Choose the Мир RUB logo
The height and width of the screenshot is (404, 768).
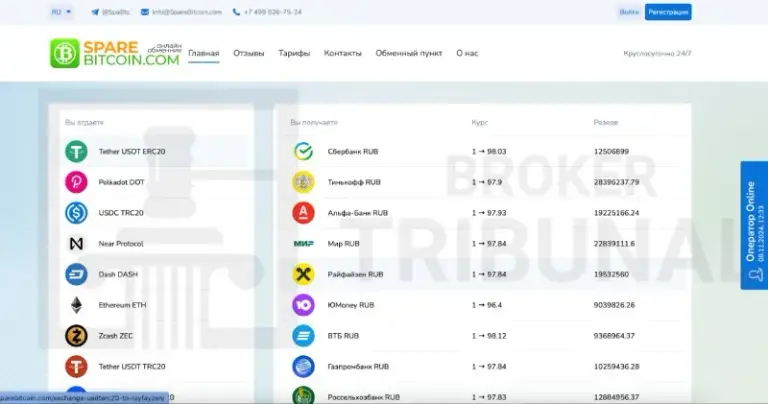304,244
